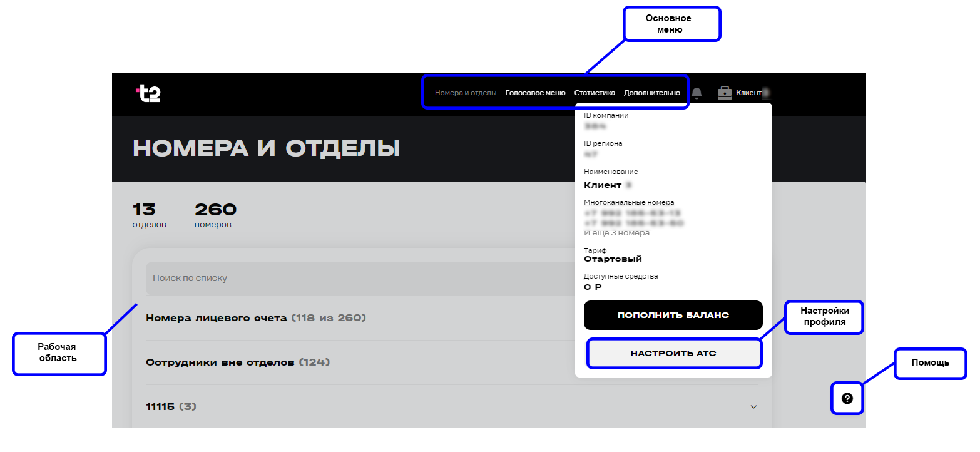Image resolution: width=980 pixels, height=452 pixels.
Task: Click the ID региона label
Action: click(x=603, y=143)
